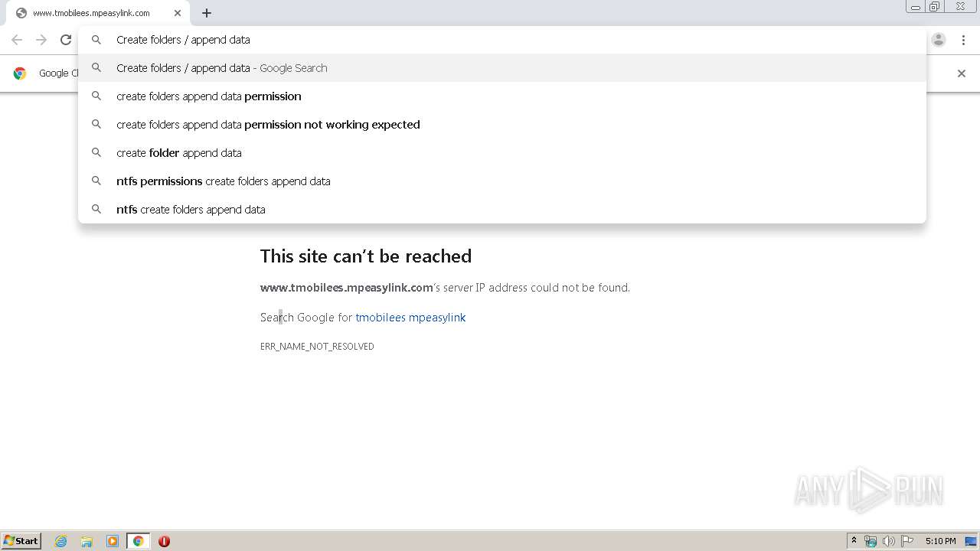
Task: Click network status tray icon
Action: (x=871, y=541)
